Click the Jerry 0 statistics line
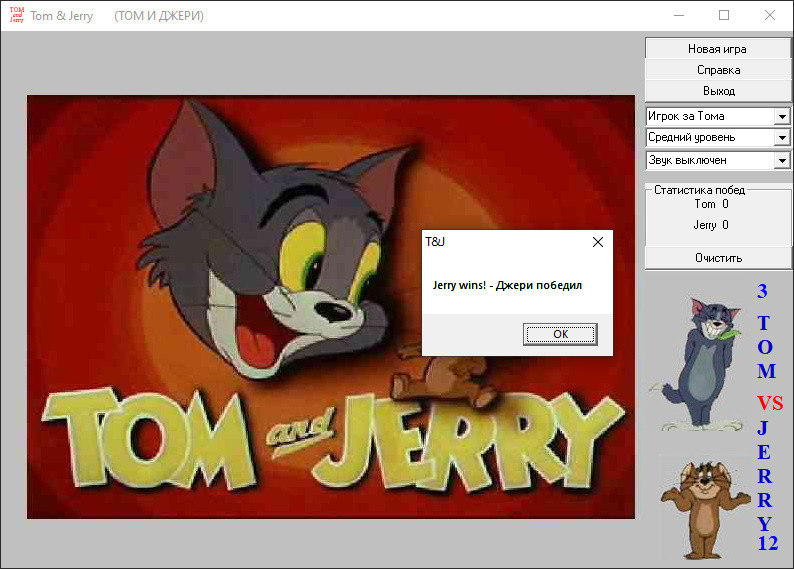The image size is (794, 569). pyautogui.click(x=711, y=225)
